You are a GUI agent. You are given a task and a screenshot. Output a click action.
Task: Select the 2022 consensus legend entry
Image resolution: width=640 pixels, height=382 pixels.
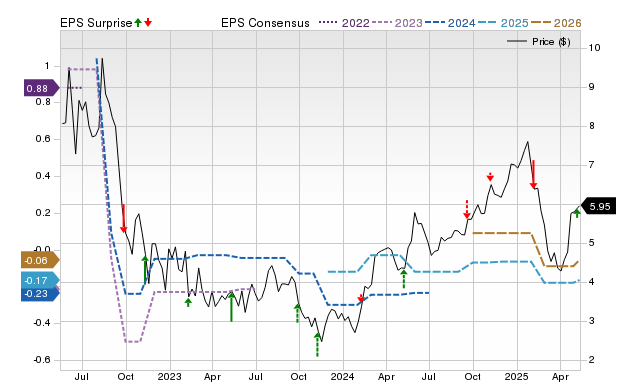click(x=344, y=23)
